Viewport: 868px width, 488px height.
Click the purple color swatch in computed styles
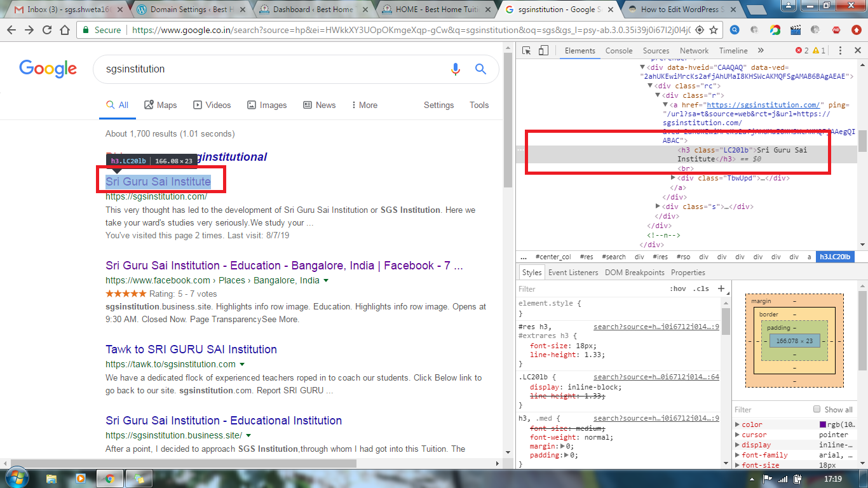pos(822,424)
